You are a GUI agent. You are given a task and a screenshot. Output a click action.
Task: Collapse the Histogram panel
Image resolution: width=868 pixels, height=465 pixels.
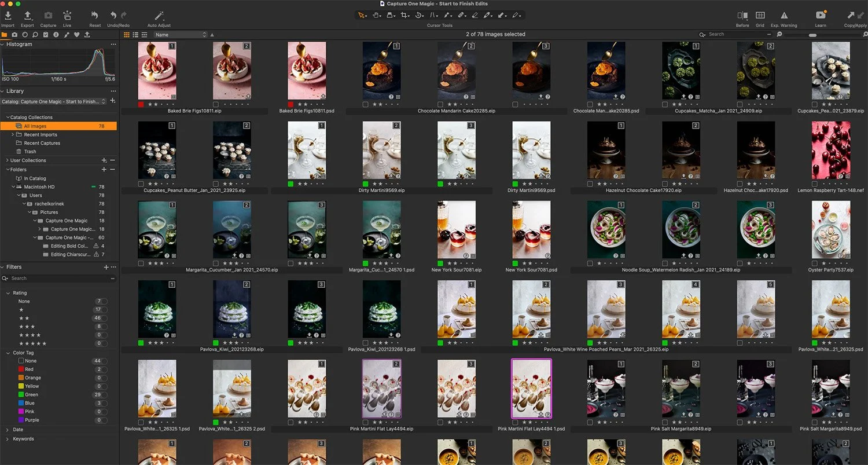click(x=3, y=44)
